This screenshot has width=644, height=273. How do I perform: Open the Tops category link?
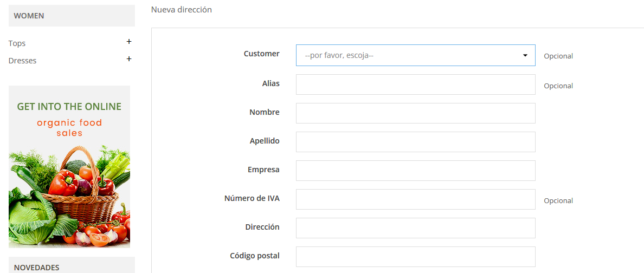coord(17,43)
